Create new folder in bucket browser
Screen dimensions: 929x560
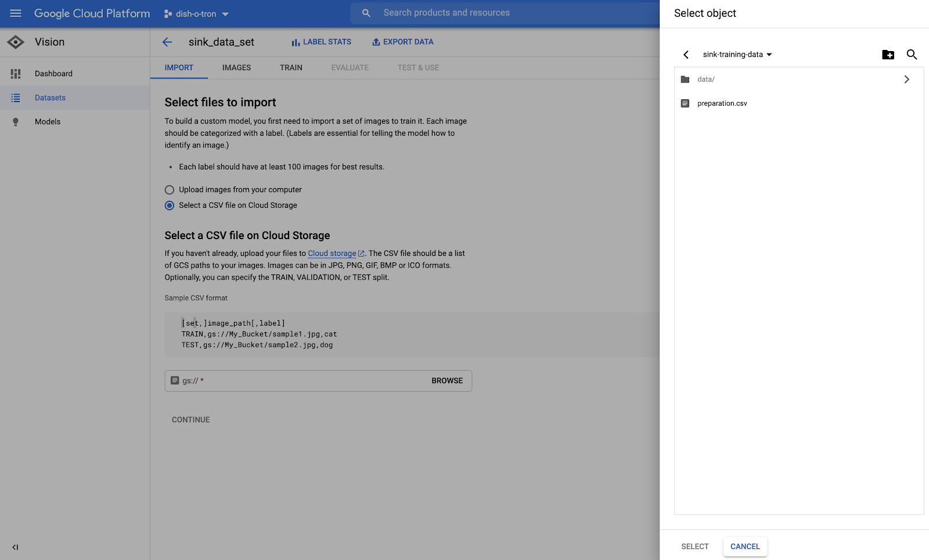888,55
